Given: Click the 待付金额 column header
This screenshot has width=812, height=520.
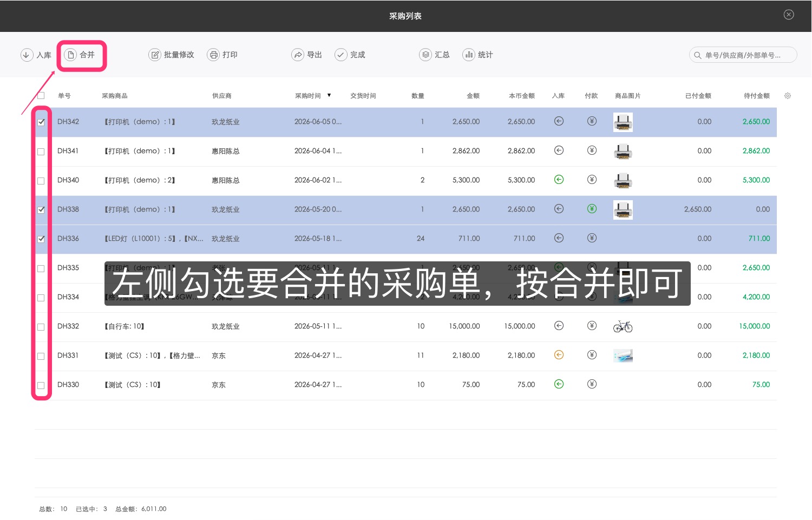Looking at the screenshot, I should click(x=757, y=96).
